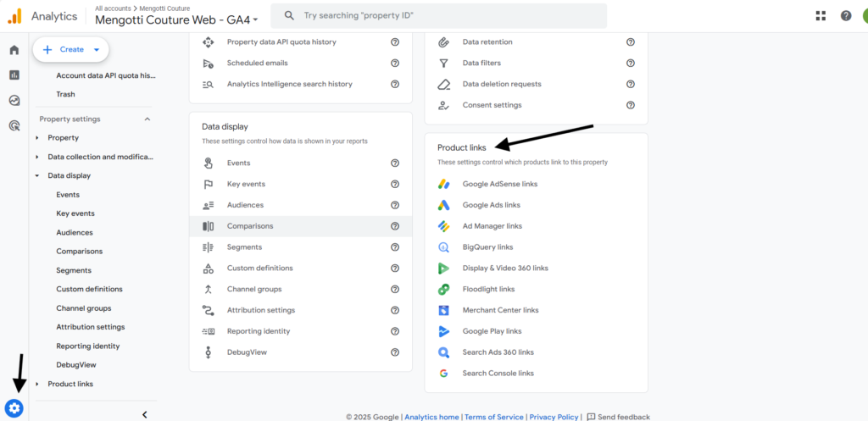Select Attribution settings in Data display card

click(301, 310)
